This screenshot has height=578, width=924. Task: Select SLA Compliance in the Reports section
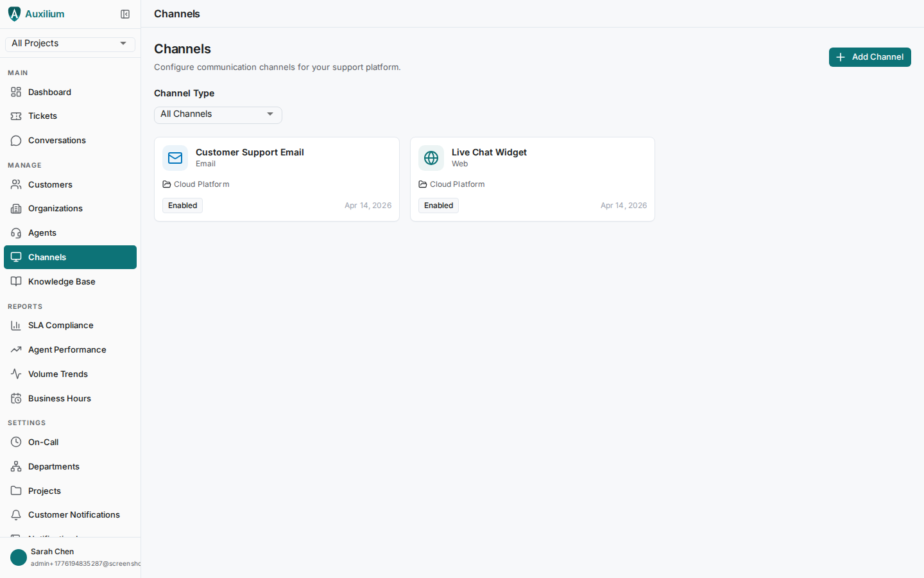click(x=60, y=325)
